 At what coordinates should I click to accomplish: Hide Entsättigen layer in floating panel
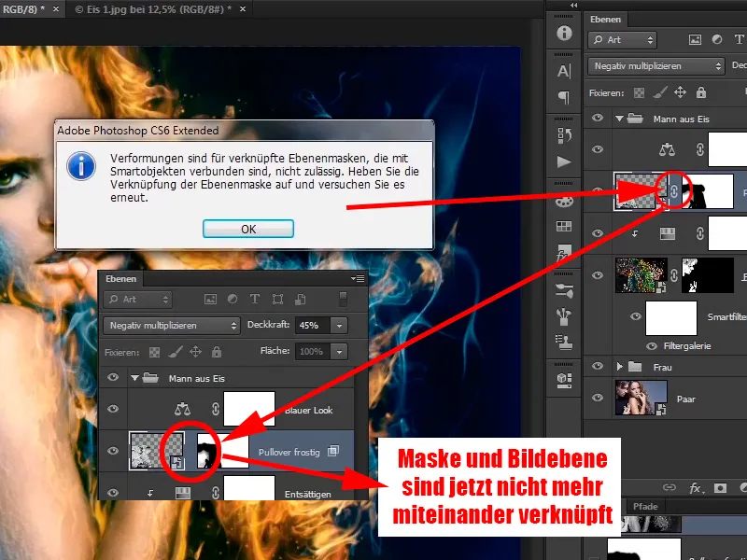pyautogui.click(x=113, y=493)
